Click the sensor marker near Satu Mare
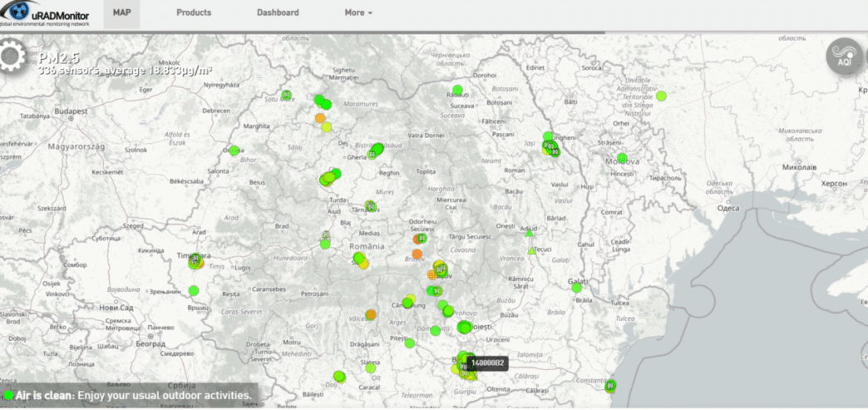The height and width of the screenshot is (410, 868). pos(286,95)
